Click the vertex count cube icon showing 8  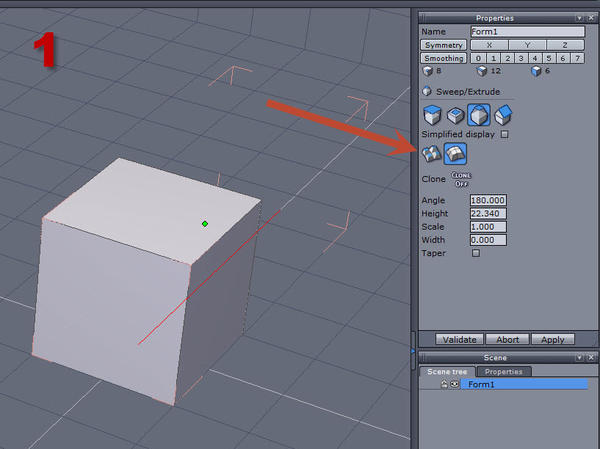[x=427, y=71]
